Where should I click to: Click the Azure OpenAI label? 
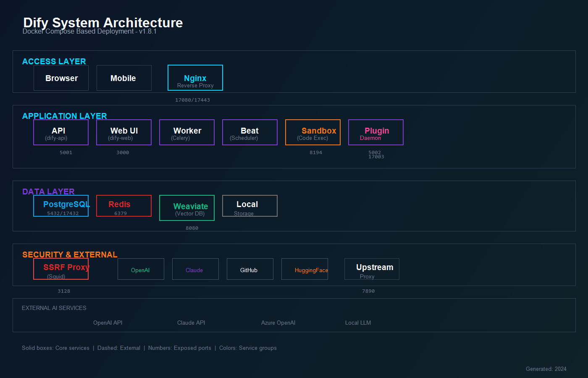click(x=278, y=323)
